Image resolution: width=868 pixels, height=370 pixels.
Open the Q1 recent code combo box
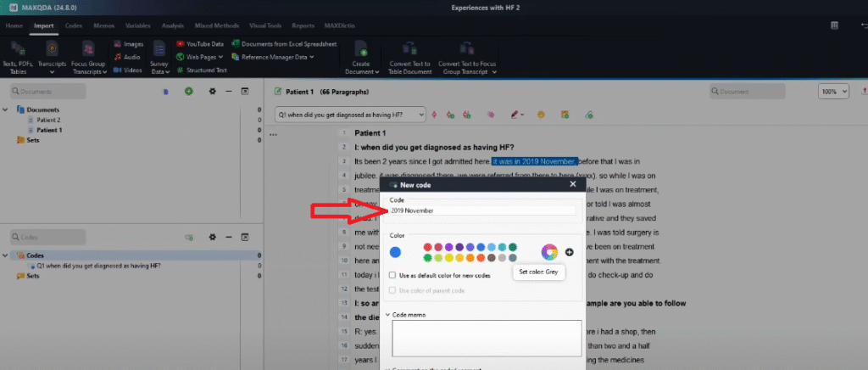tap(350, 115)
